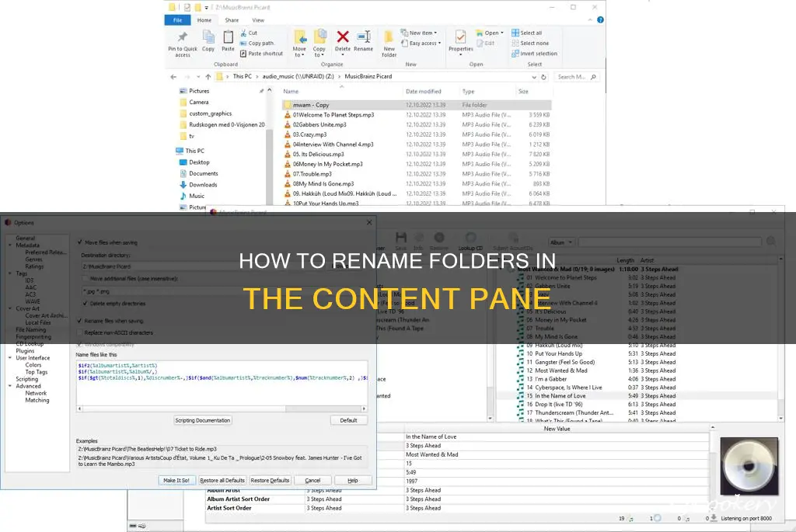796x532 pixels.
Task: Collapse the Metadata tree node in Options
Action: [10, 245]
